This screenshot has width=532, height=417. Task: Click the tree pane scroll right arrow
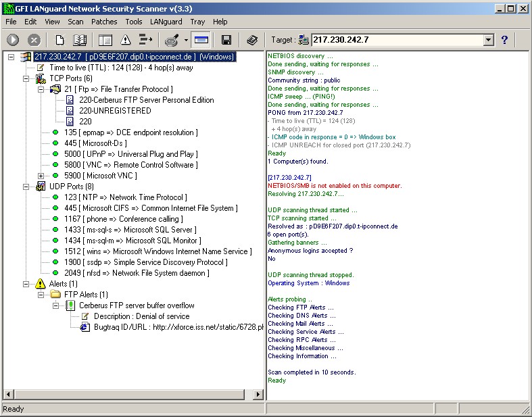coord(258,394)
